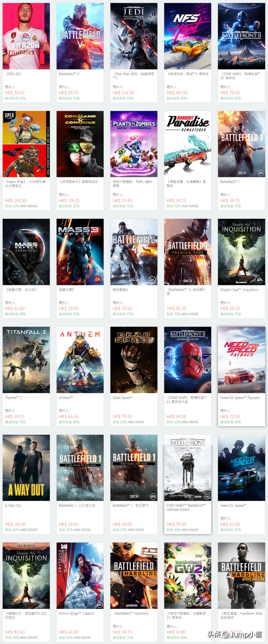268x644 pixels.
Task: Open Plants vs Zombies Battle for Neighborville cover
Action: (x=134, y=144)
